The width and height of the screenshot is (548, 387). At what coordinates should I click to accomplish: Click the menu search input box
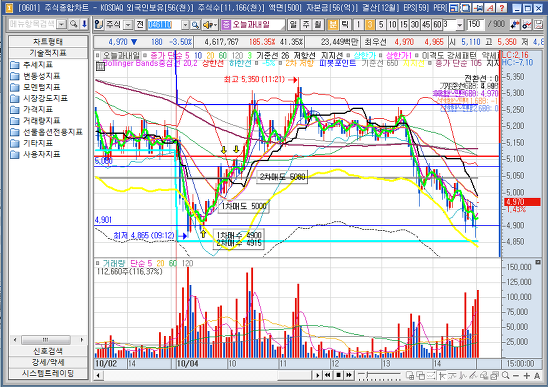33,24
